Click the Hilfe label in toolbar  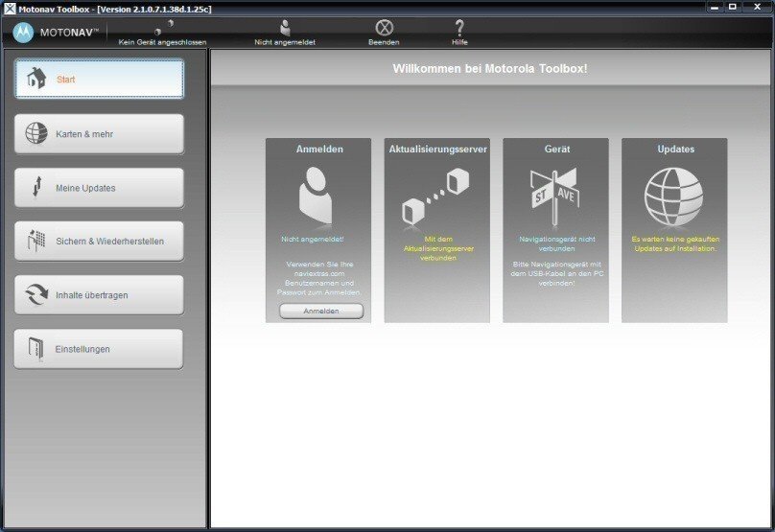pos(459,42)
